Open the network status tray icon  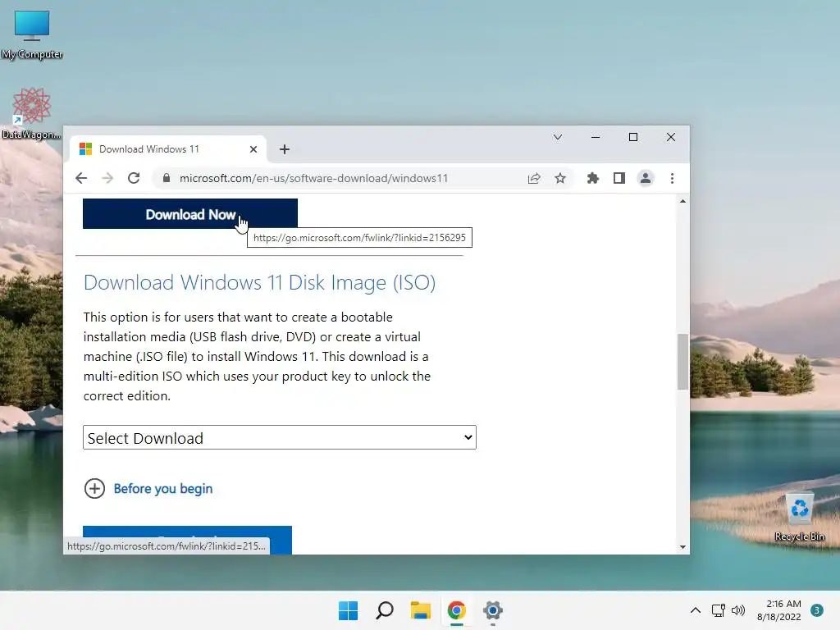[x=718, y=610]
